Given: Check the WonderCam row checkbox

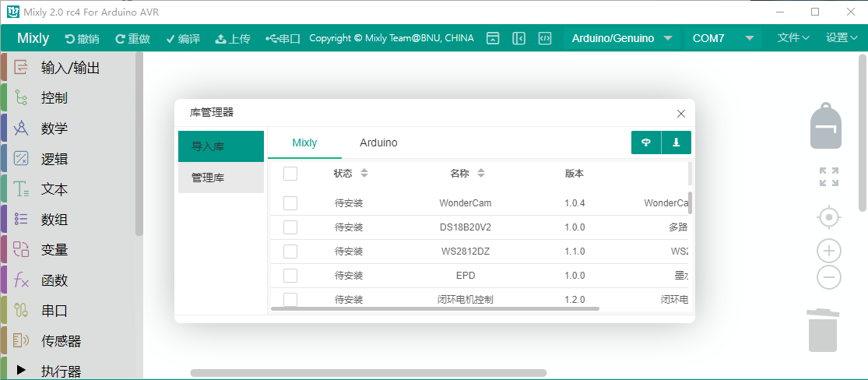Looking at the screenshot, I should tap(290, 203).
